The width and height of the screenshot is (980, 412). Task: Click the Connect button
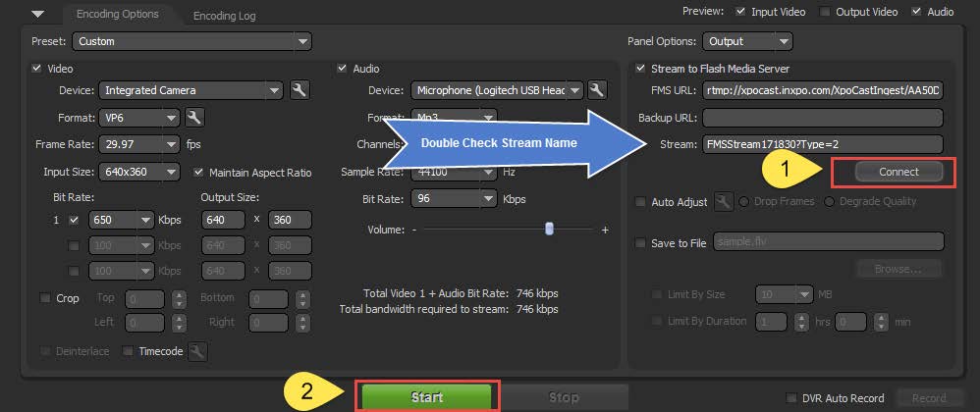(898, 172)
